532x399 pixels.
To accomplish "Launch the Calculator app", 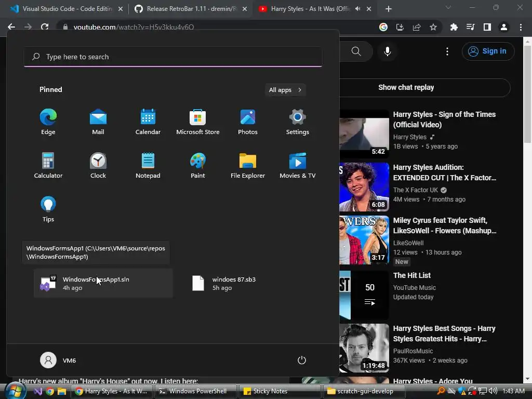I will (x=48, y=166).
